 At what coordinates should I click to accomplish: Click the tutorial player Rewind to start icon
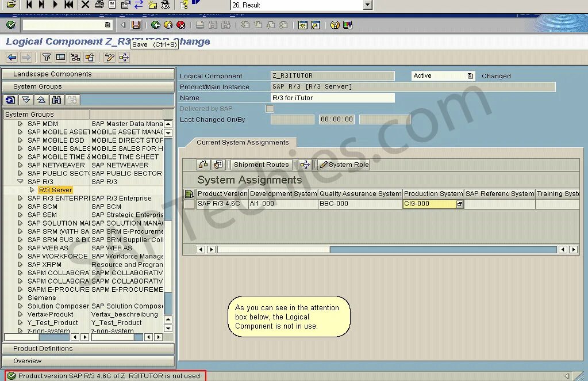click(68, 5)
